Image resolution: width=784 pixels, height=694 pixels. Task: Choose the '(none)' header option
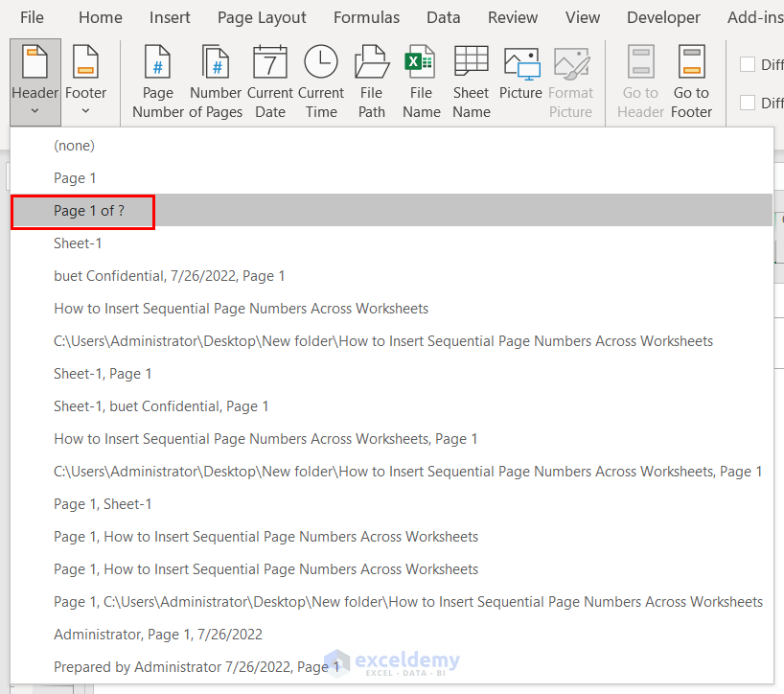pyautogui.click(x=74, y=145)
